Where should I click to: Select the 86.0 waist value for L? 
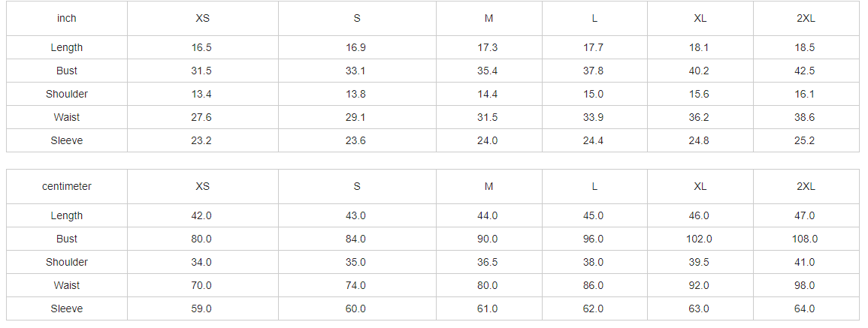594,285
